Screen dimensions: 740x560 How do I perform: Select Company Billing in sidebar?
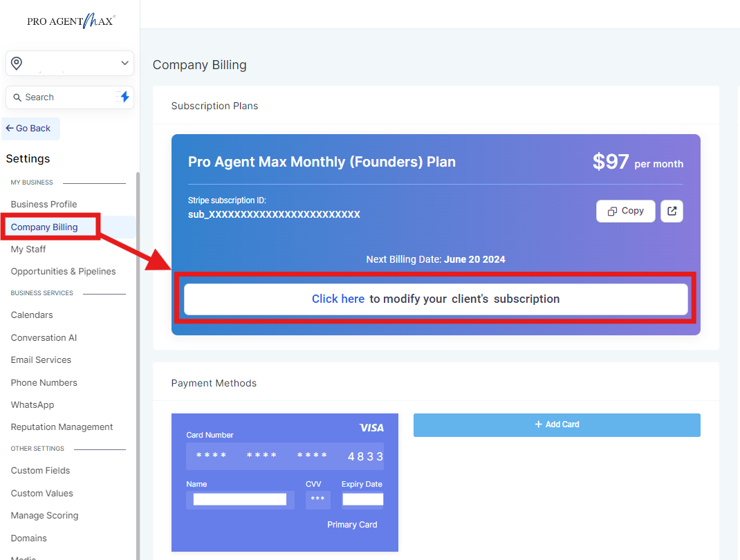(x=44, y=227)
